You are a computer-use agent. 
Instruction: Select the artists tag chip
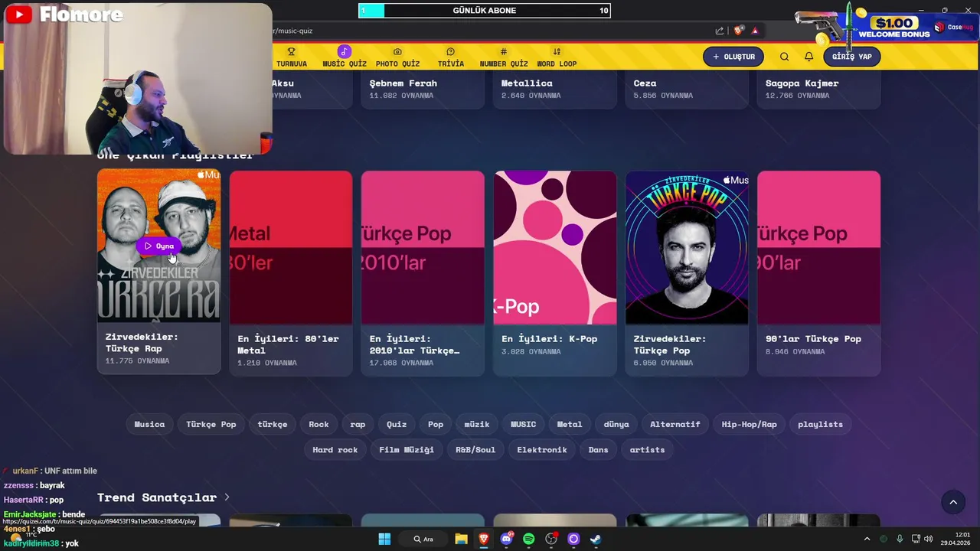click(647, 449)
